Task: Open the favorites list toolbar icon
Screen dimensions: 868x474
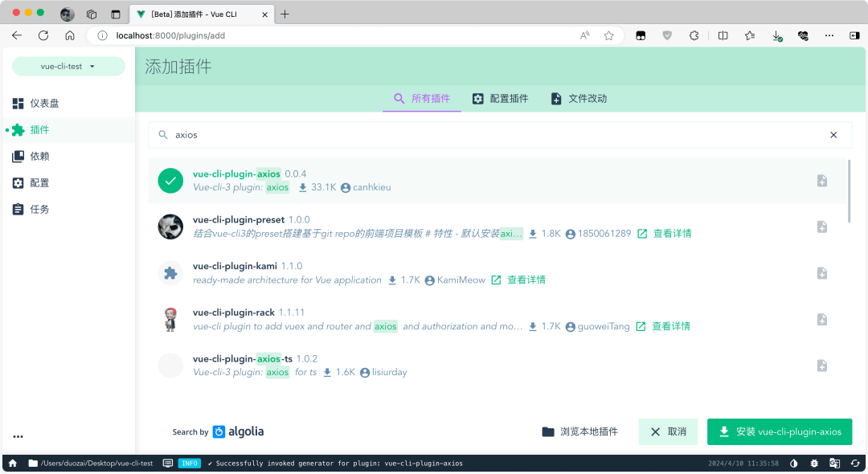Action: pos(750,35)
